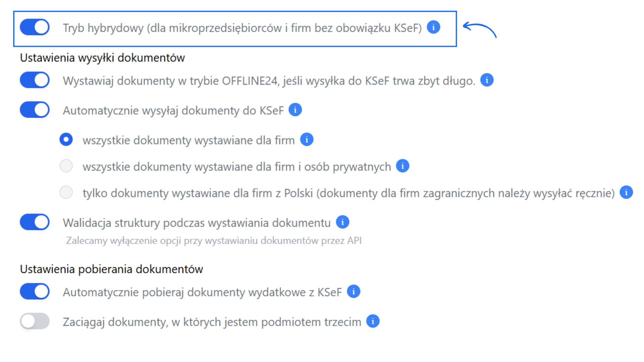Click info icon next to OFFLINE24 option
The image size is (644, 362).
click(487, 80)
